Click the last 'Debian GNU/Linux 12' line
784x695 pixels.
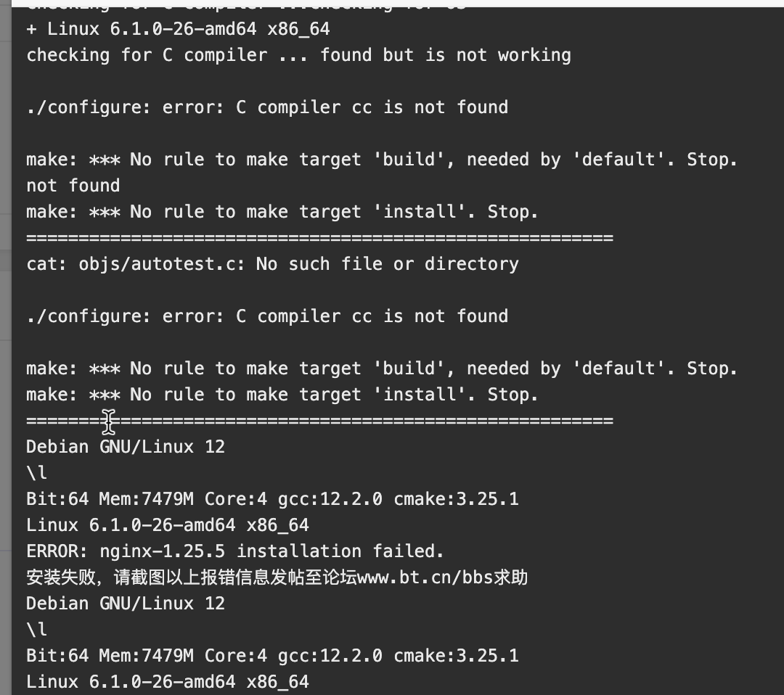(126, 604)
